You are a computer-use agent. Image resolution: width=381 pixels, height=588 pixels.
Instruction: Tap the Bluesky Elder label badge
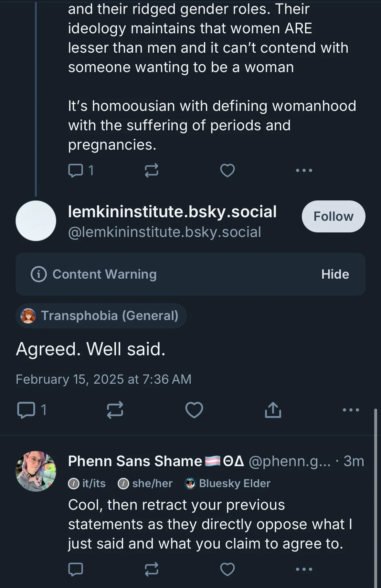point(228,484)
